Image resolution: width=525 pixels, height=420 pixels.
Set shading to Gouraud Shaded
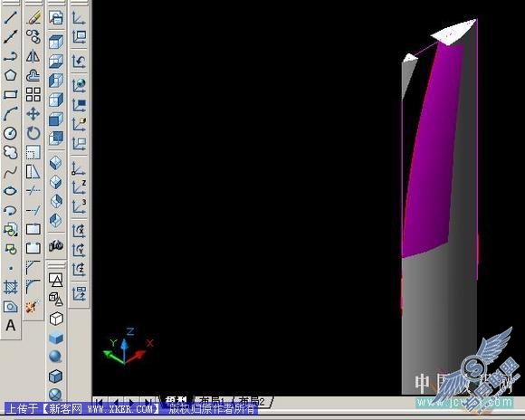tap(56, 357)
